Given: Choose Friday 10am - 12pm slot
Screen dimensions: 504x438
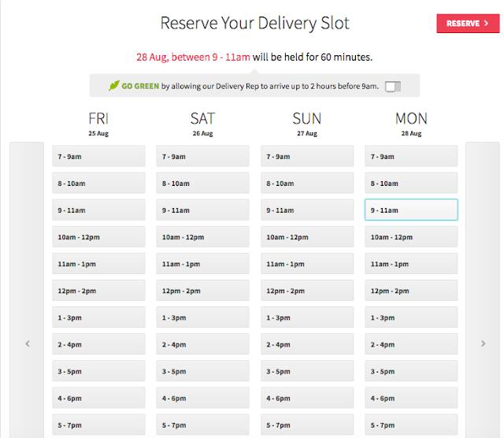Looking at the screenshot, I should coord(99,237).
